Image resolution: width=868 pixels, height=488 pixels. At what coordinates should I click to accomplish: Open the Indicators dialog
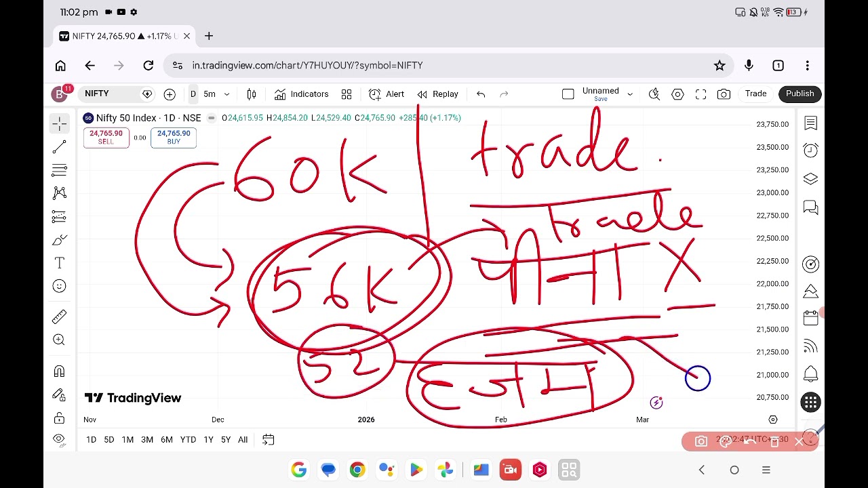302,94
